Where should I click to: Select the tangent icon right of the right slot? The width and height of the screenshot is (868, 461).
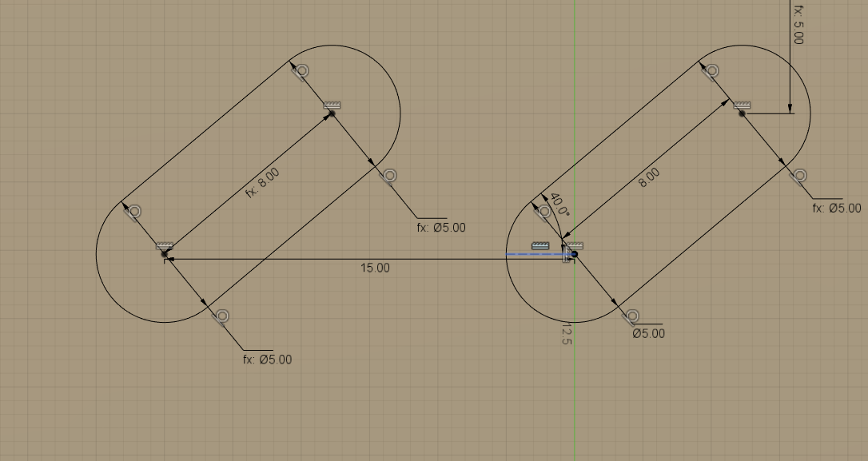799,174
